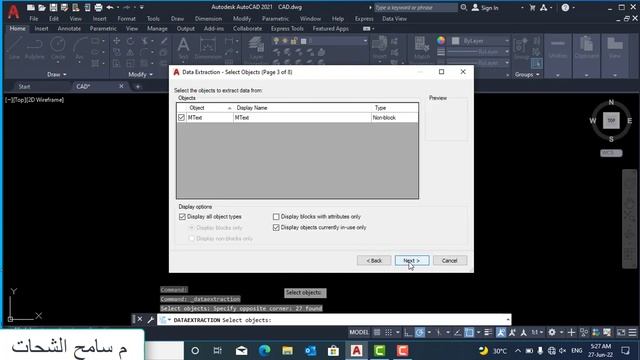Open the Sign In dropdown

pyautogui.click(x=522, y=7)
